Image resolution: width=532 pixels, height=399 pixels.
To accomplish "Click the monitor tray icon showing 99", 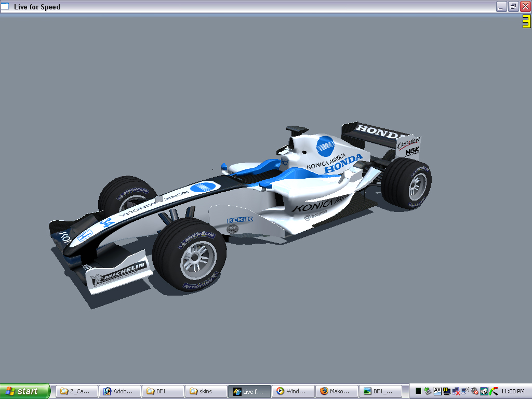I will (x=446, y=391).
